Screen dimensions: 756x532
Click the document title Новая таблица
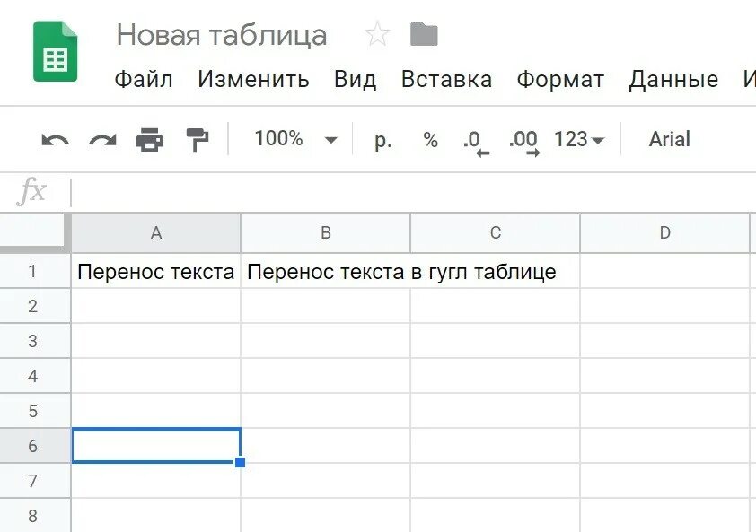pyautogui.click(x=222, y=35)
